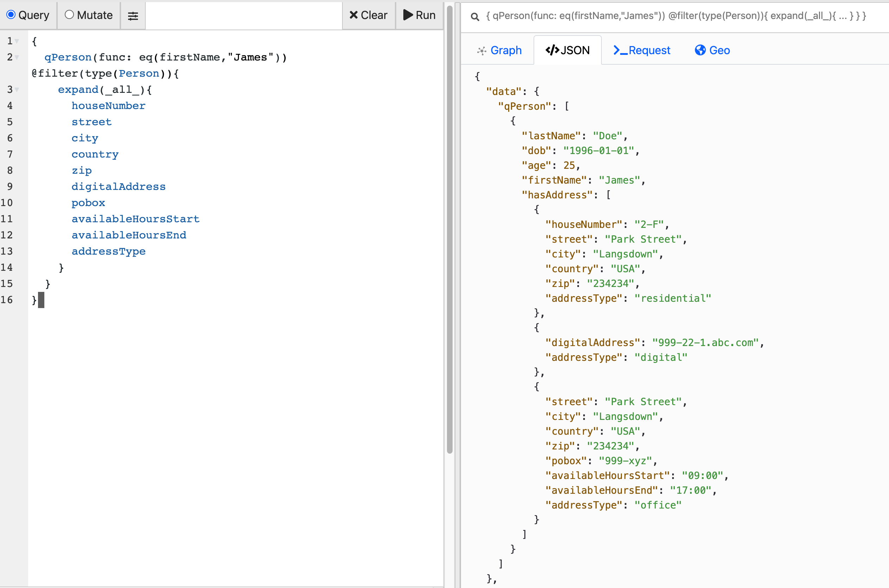The image size is (889, 588).
Task: Click the country predicate on line 7
Action: [x=95, y=154]
